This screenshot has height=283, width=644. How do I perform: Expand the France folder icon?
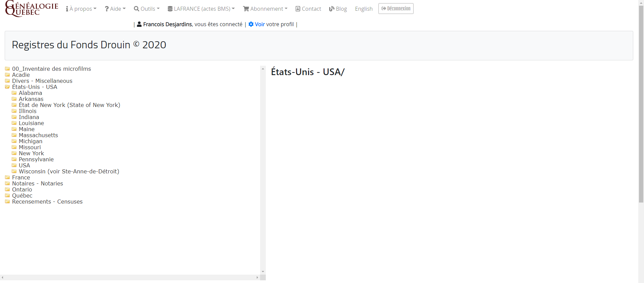[7, 177]
